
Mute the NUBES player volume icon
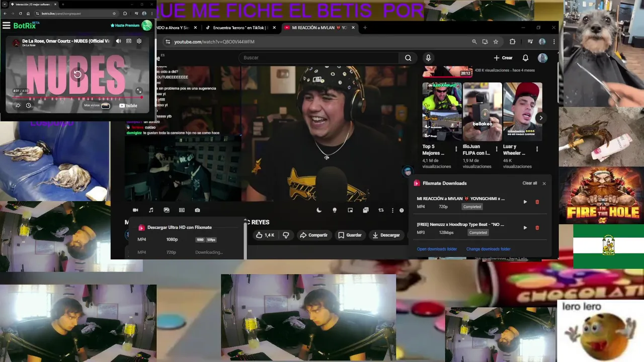[118, 41]
